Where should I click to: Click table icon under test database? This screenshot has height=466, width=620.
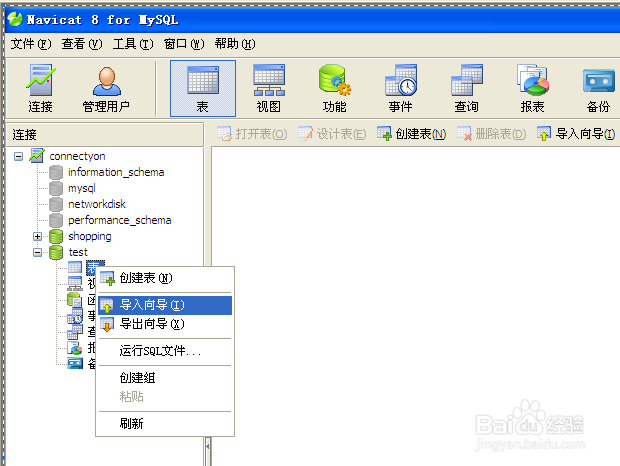[x=75, y=268]
